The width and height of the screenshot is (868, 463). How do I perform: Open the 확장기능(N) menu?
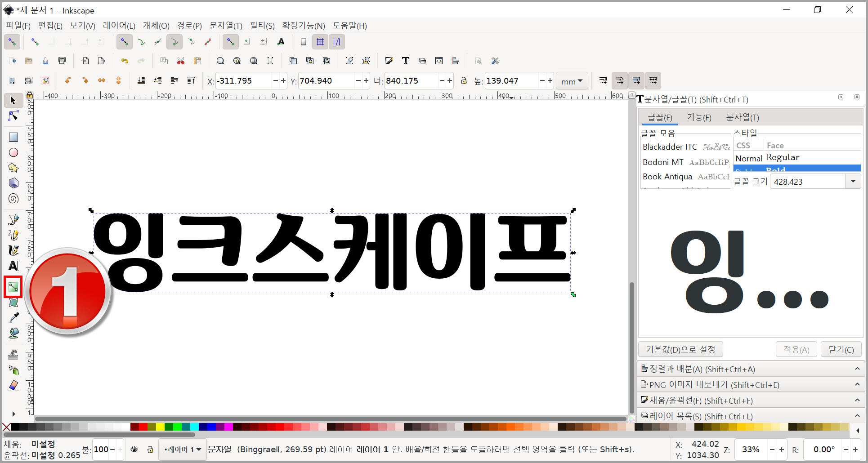click(304, 26)
